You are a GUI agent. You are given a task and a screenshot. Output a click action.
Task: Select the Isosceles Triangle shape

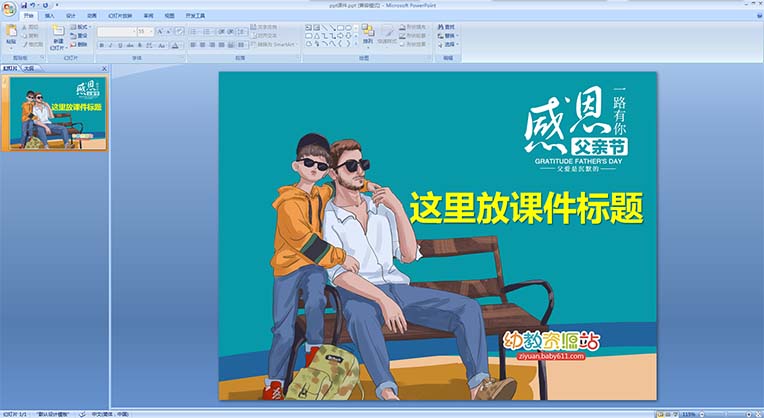[317, 36]
